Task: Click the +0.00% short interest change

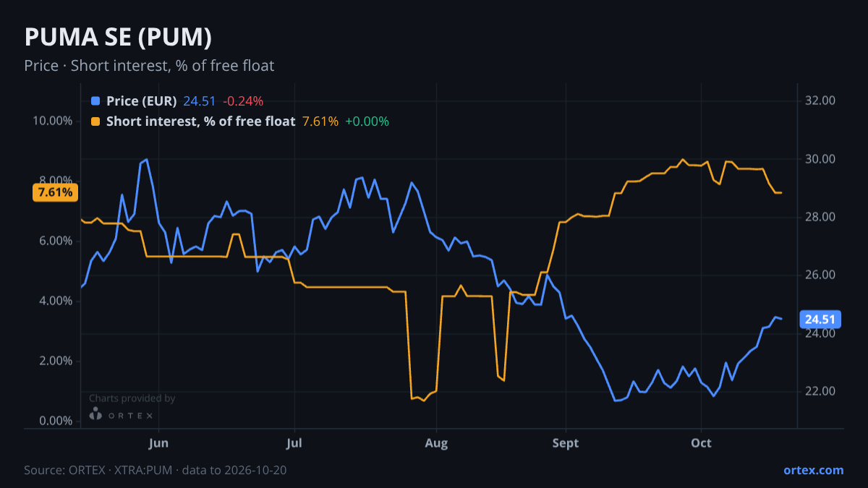Action: click(367, 121)
